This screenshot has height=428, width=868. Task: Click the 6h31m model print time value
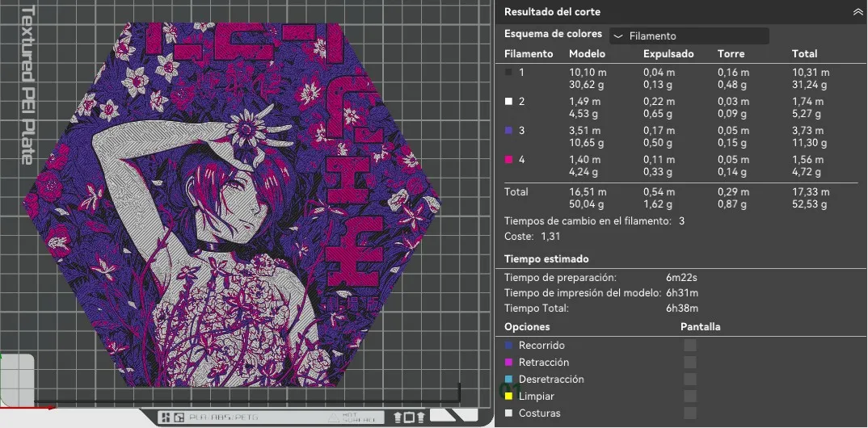(682, 293)
